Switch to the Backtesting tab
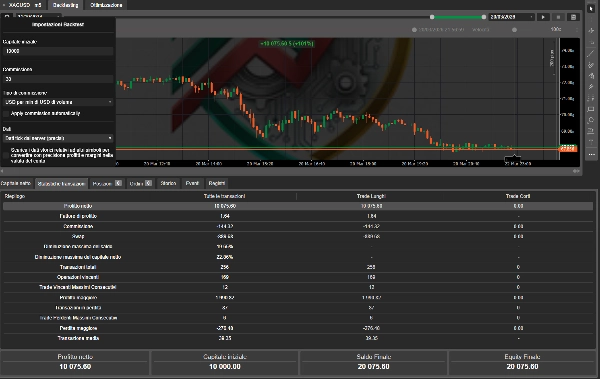Image resolution: width=600 pixels, height=379 pixels. click(65, 5)
